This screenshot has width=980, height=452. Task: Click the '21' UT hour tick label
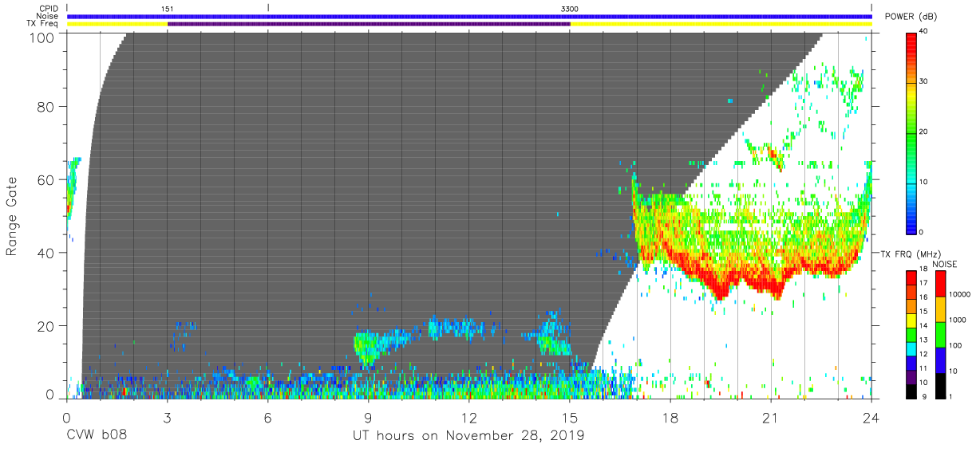(771, 419)
